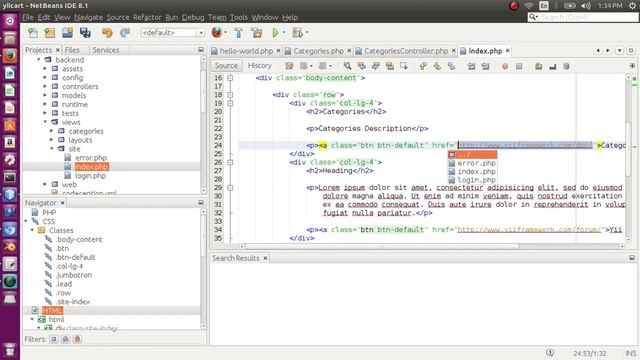Open Amazon icon in the launcher

coord(10,142)
